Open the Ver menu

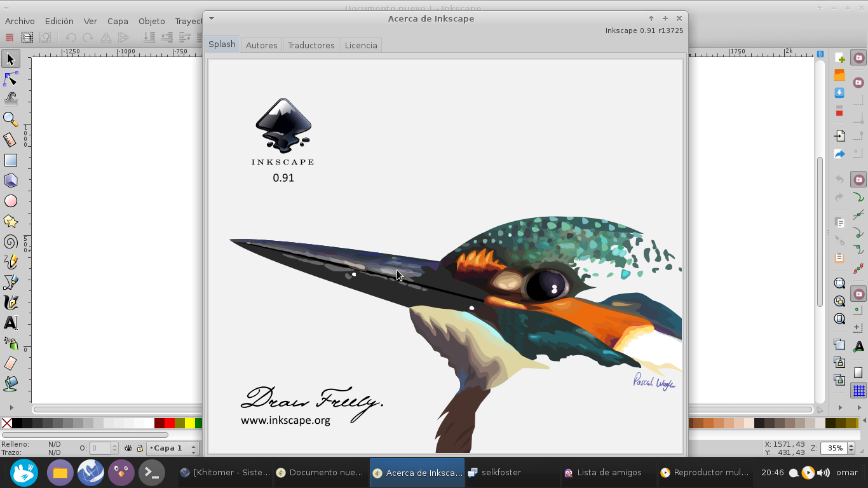[90, 21]
